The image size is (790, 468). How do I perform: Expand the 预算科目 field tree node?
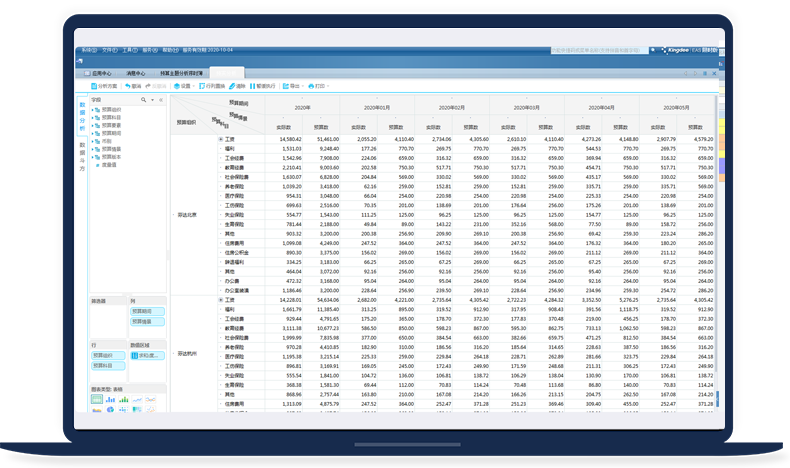pos(93,117)
